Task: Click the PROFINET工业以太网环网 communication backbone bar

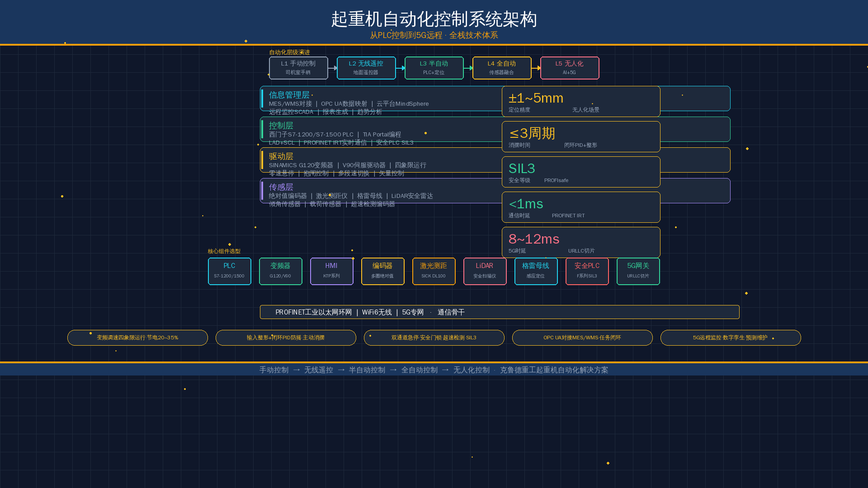Action: tap(500, 312)
